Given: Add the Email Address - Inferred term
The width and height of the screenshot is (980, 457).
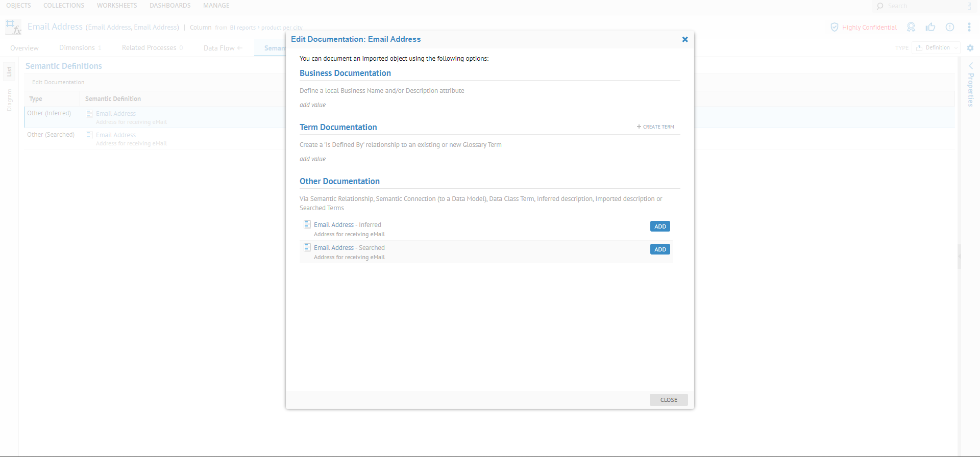Looking at the screenshot, I should pos(660,226).
